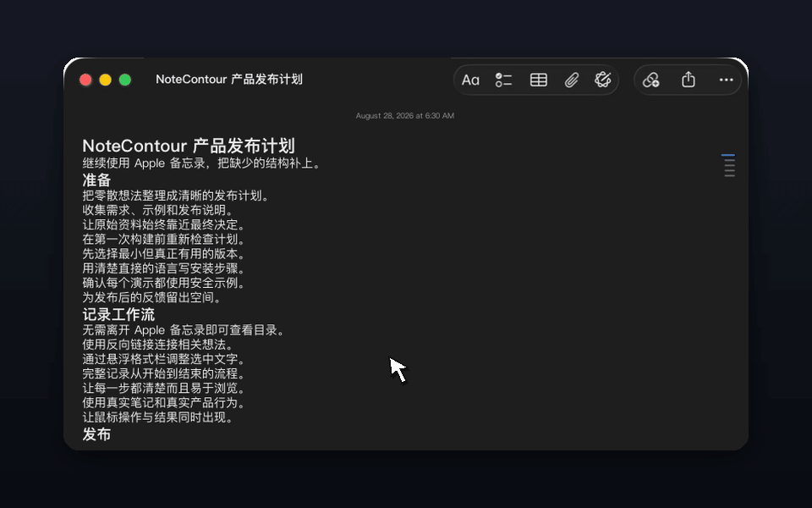Minimize the window with the yellow button
This screenshot has height=508, width=812.
(x=105, y=80)
